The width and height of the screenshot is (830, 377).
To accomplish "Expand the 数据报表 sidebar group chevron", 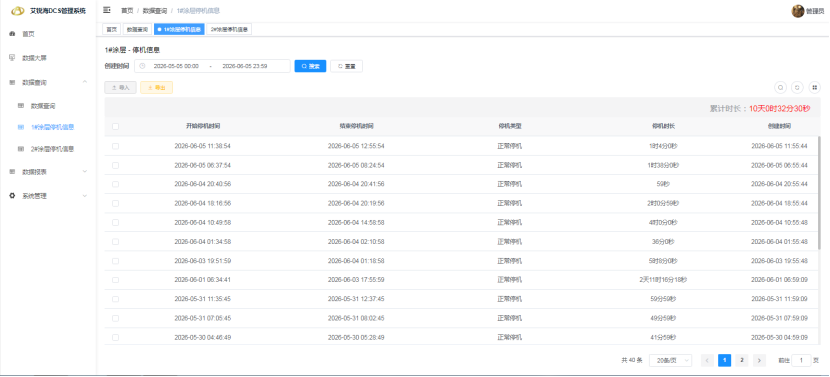I will 85,172.
